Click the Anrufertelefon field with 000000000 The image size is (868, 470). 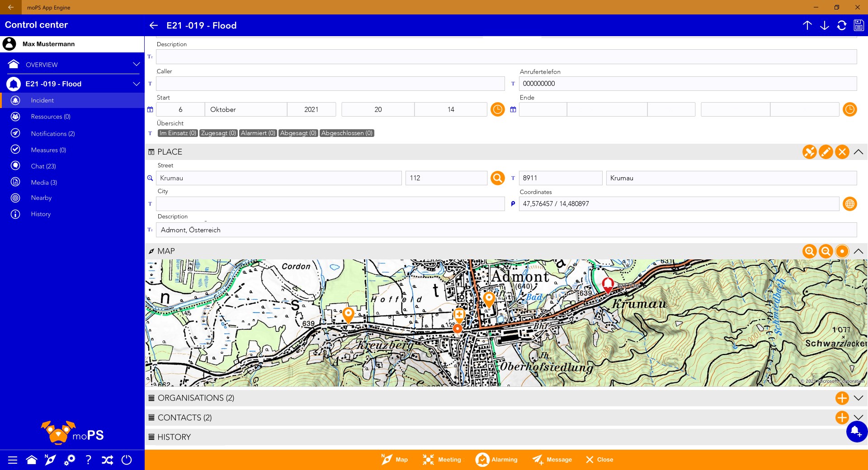pyautogui.click(x=688, y=84)
